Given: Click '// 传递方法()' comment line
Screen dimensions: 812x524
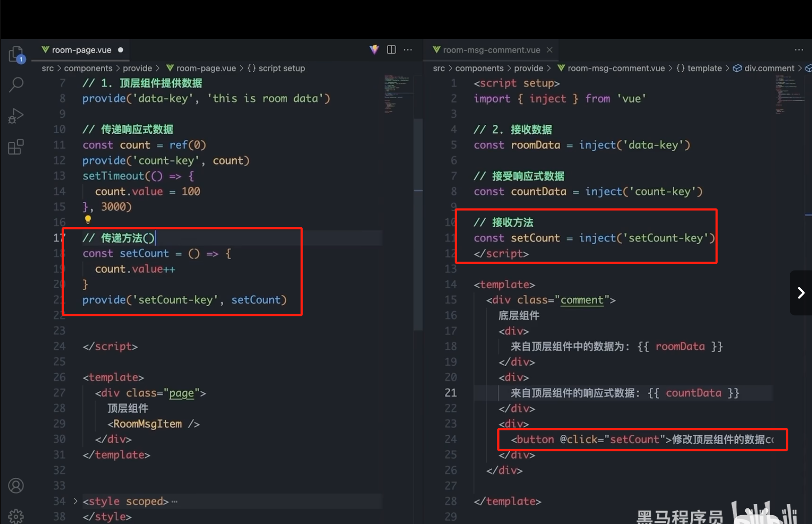Looking at the screenshot, I should [118, 238].
